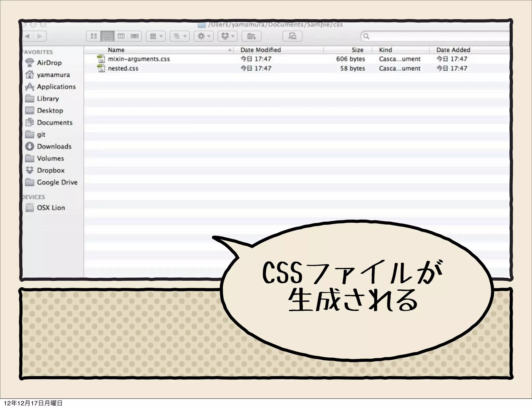Click the Downloads arrow icon

pos(30,146)
